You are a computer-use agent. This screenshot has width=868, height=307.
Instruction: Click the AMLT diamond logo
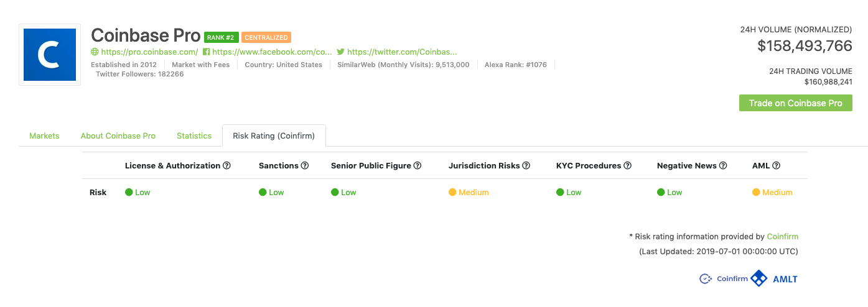759,278
